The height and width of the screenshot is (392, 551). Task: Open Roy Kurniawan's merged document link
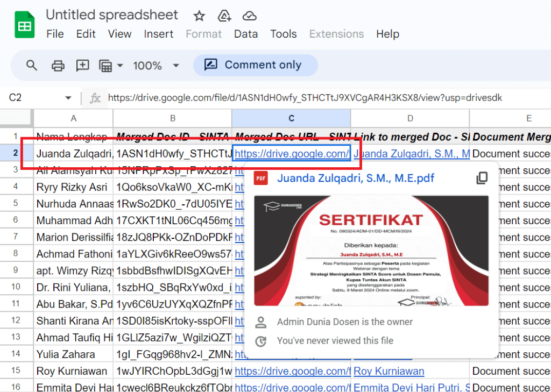(388, 371)
